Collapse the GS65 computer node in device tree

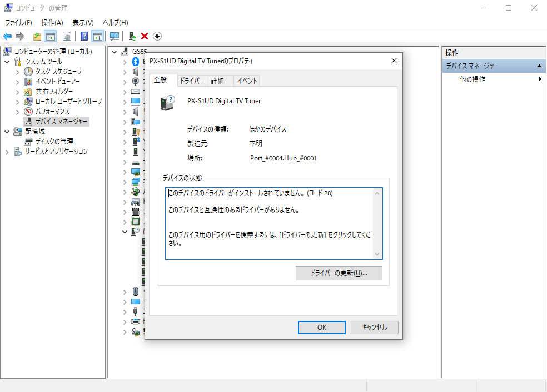pos(114,52)
